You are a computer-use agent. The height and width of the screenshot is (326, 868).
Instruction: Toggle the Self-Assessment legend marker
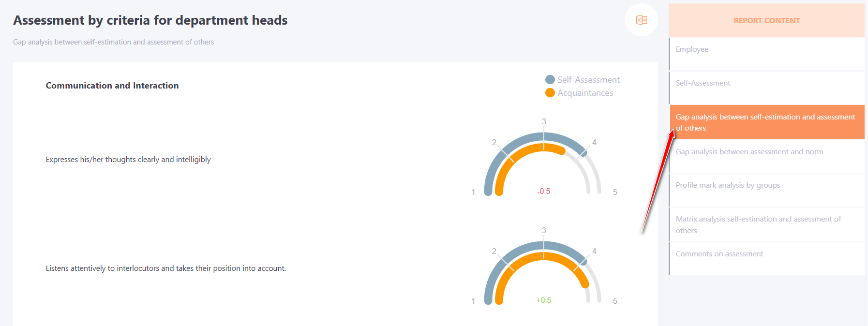(x=550, y=80)
